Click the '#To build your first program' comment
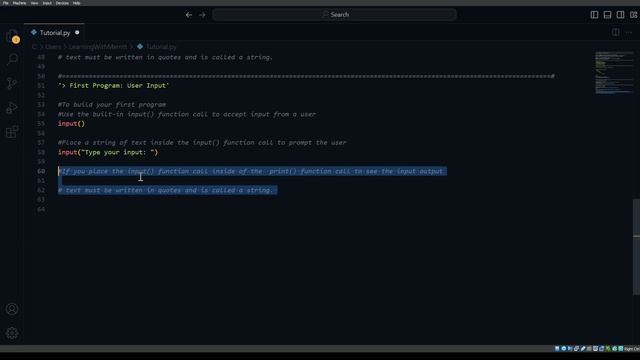 coord(112,104)
